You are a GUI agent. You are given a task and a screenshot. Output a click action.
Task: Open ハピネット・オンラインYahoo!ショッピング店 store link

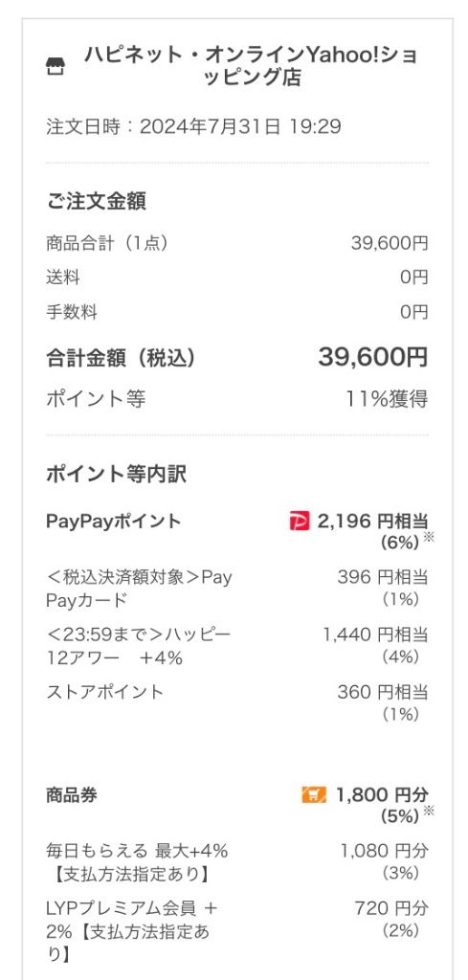tap(251, 66)
